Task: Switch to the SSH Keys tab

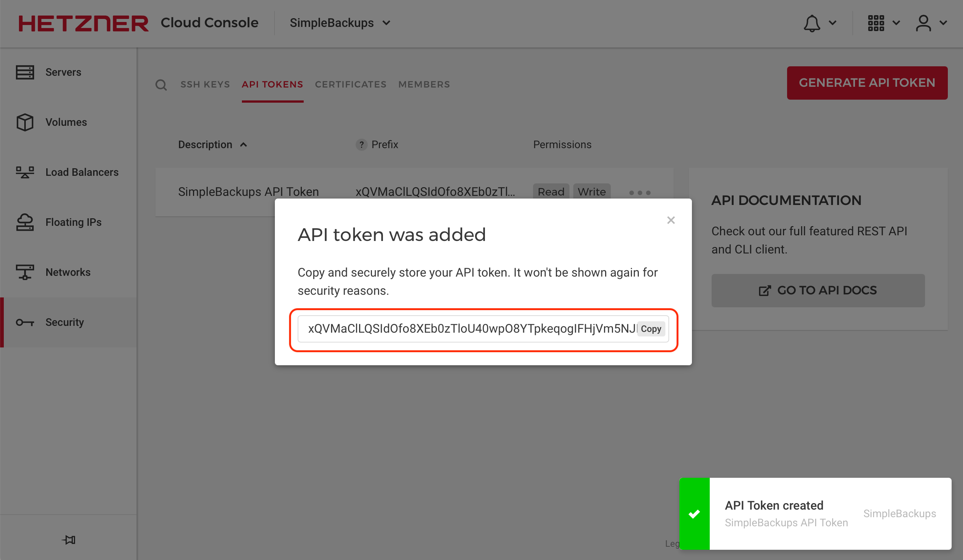Action: 205,84
